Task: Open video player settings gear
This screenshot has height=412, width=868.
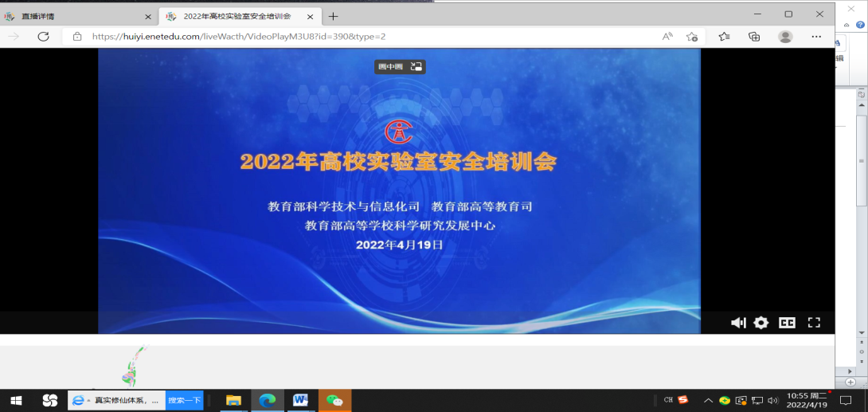Action: click(x=761, y=323)
